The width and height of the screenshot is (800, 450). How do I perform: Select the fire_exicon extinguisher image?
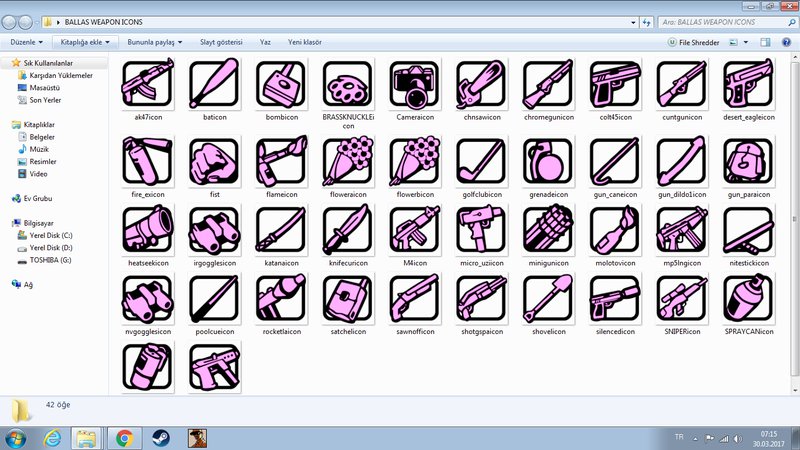point(148,161)
